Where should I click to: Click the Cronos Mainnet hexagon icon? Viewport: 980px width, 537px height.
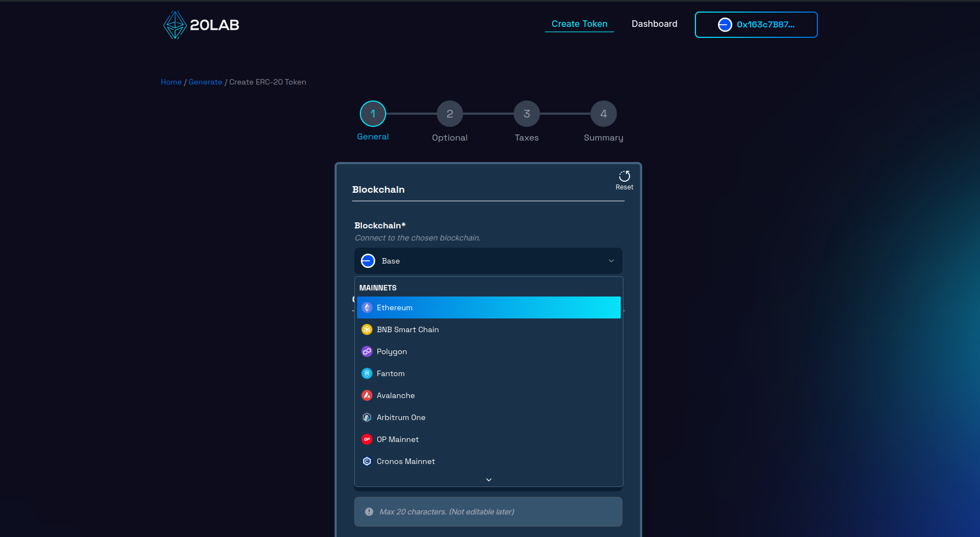click(367, 461)
